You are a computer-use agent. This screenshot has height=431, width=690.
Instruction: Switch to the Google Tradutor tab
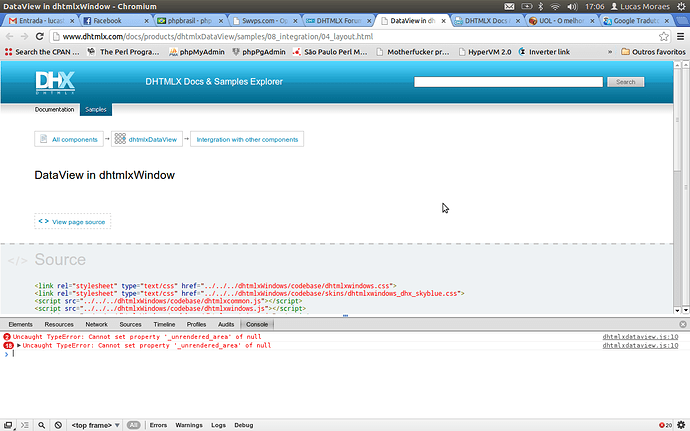[636, 21]
